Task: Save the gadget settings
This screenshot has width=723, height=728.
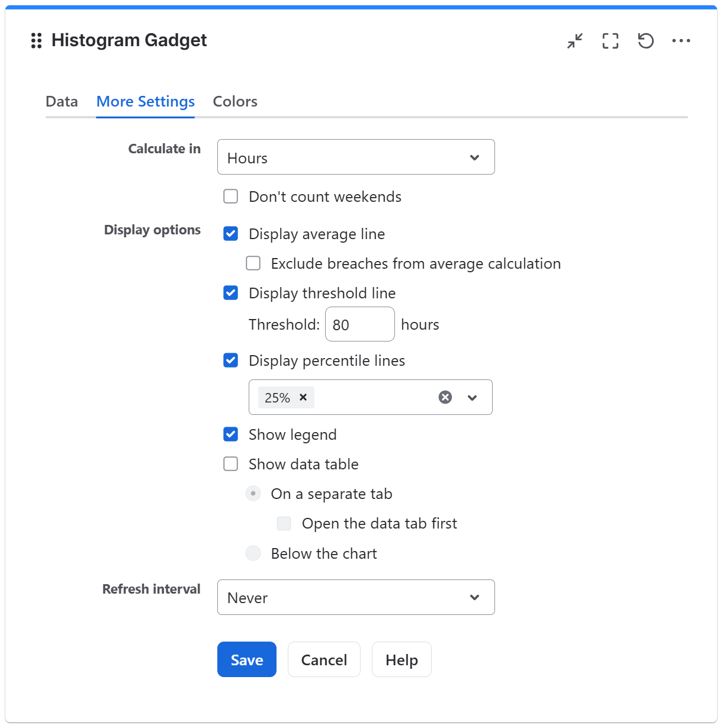Action: tap(247, 659)
